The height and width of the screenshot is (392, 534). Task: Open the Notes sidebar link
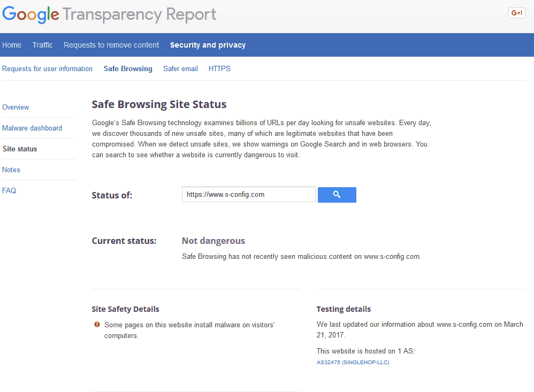[x=11, y=170]
